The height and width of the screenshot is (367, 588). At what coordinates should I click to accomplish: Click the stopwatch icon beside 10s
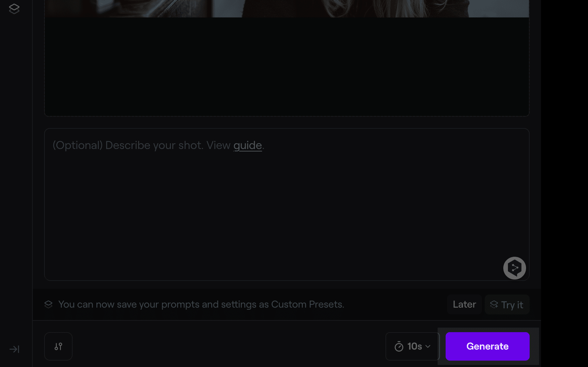tap(399, 346)
